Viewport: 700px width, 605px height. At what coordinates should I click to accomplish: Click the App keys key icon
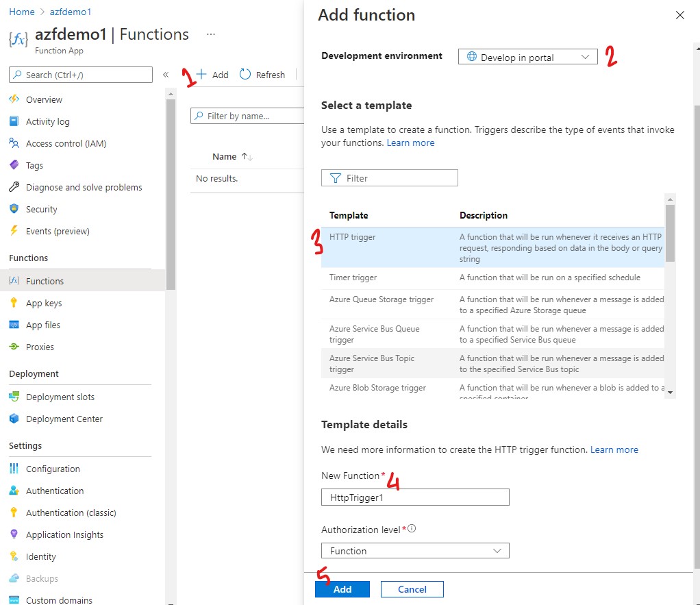pos(14,303)
